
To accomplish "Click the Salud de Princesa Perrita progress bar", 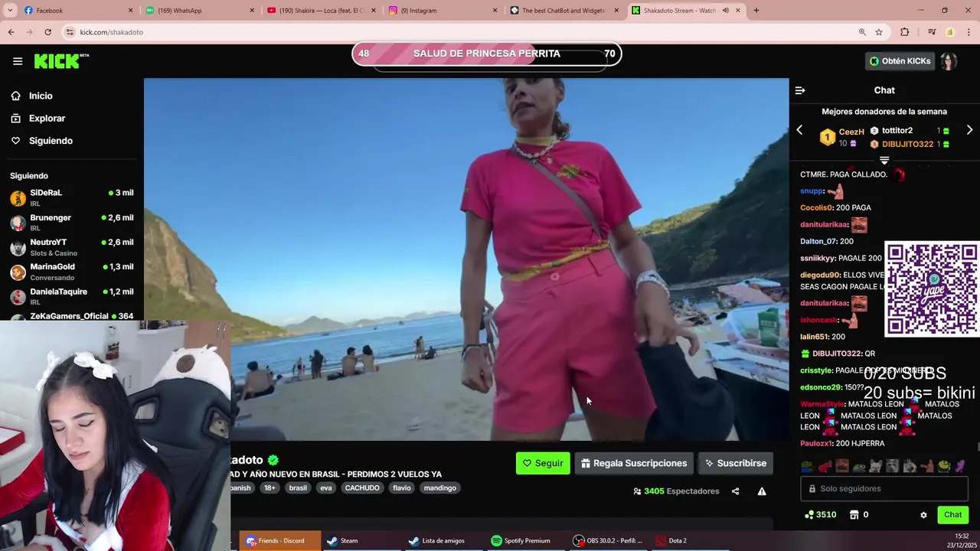I will (487, 54).
